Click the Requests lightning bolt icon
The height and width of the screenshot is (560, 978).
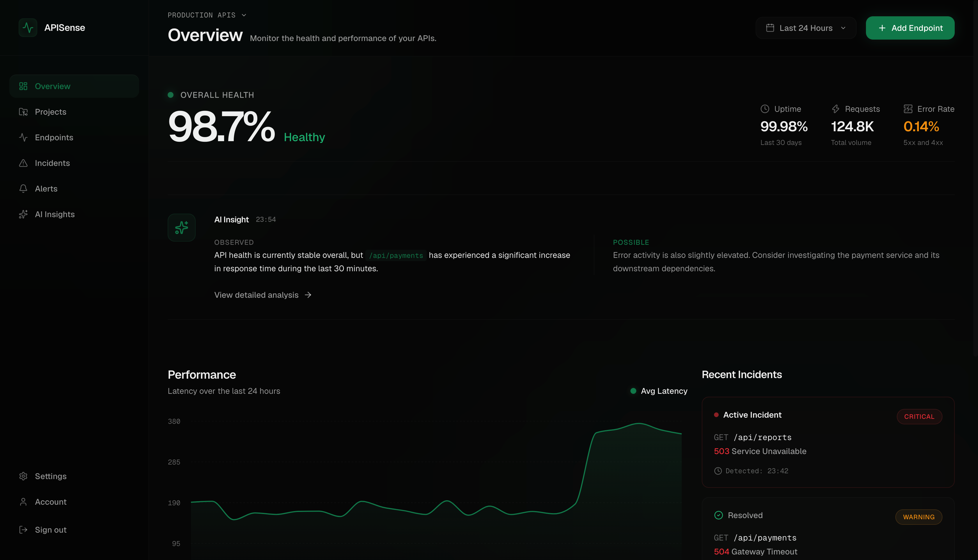pyautogui.click(x=835, y=109)
